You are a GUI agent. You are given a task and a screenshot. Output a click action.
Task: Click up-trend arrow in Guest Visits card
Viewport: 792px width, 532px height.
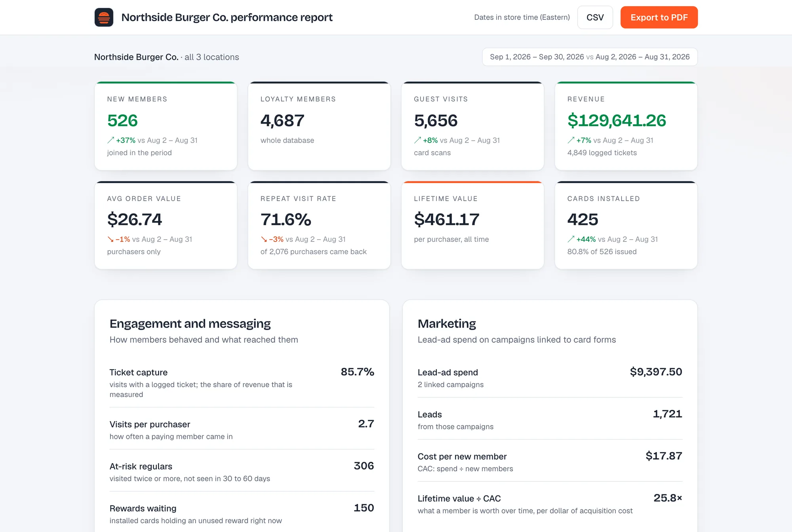417,140
